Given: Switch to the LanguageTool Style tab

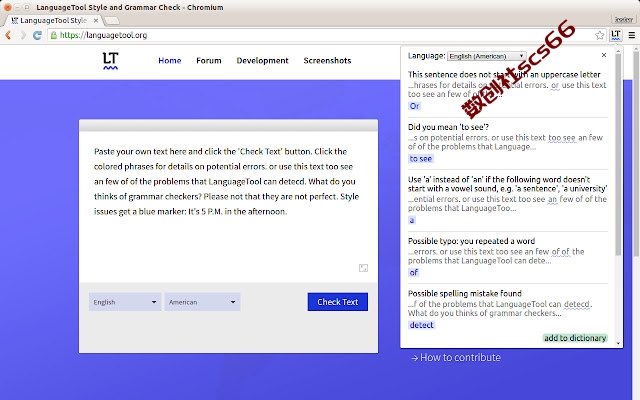Looking at the screenshot, I should [x=53, y=20].
